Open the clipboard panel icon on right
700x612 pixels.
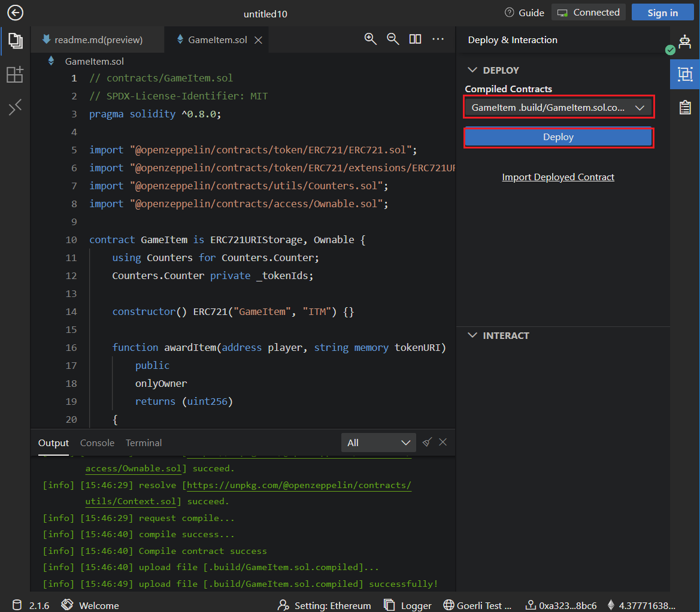tap(685, 108)
